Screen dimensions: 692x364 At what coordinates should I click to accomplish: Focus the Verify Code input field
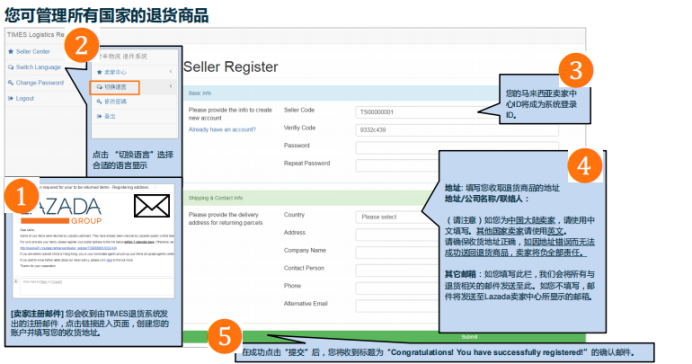[x=457, y=130]
